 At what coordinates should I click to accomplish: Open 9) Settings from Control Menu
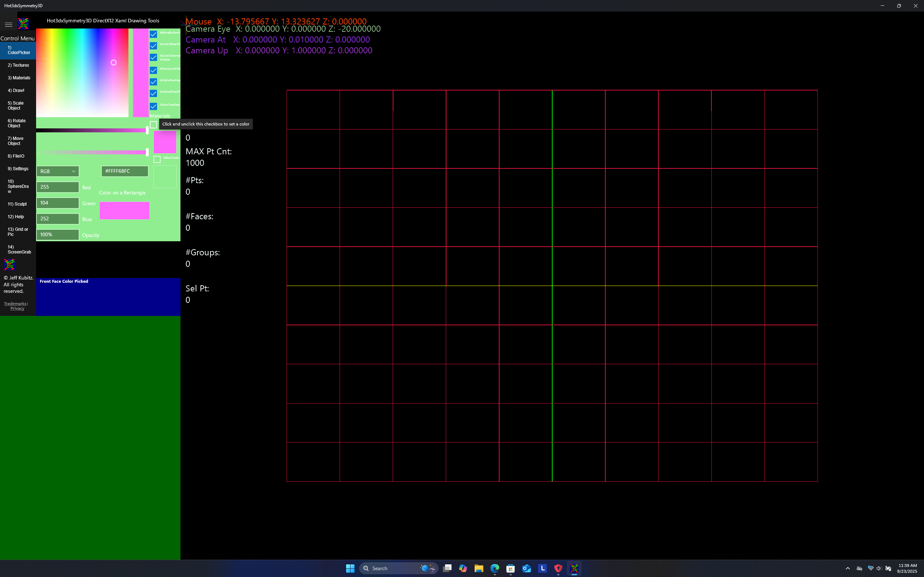tap(18, 168)
